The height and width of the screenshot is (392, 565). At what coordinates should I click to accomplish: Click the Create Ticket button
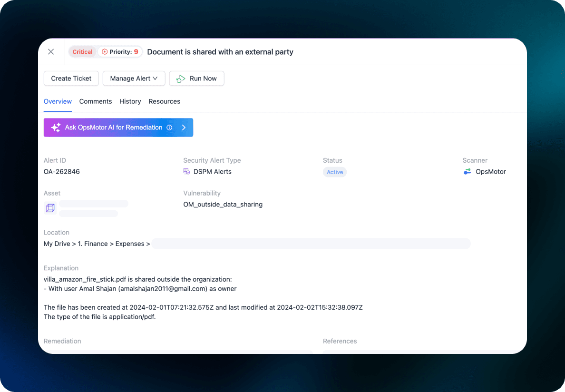tap(71, 78)
